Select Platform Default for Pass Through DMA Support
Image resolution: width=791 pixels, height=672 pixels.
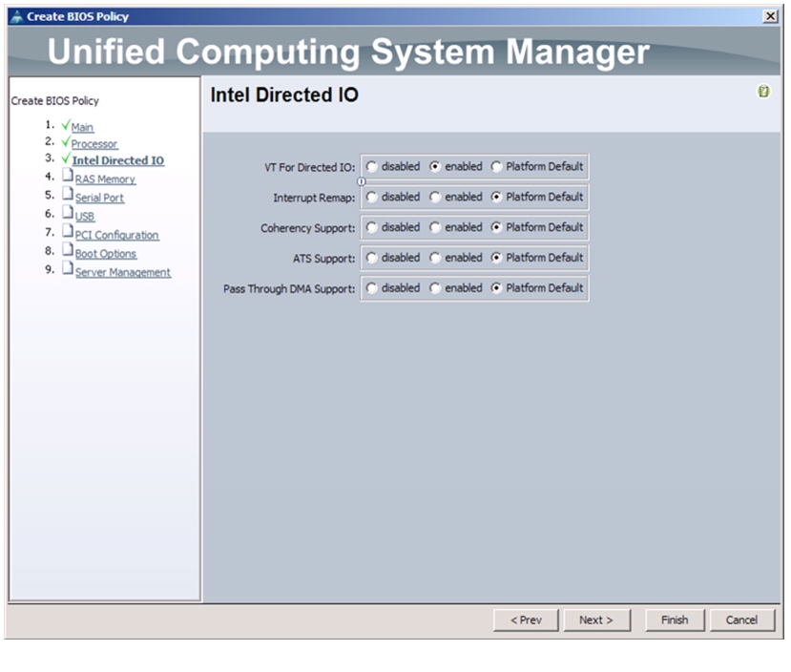pyautogui.click(x=496, y=288)
